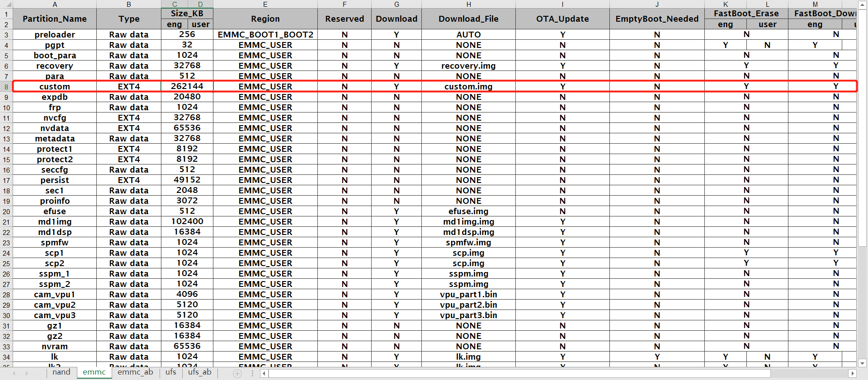Select the vpu_part3.bin cell
The height and width of the screenshot is (380, 868).
pyautogui.click(x=469, y=315)
